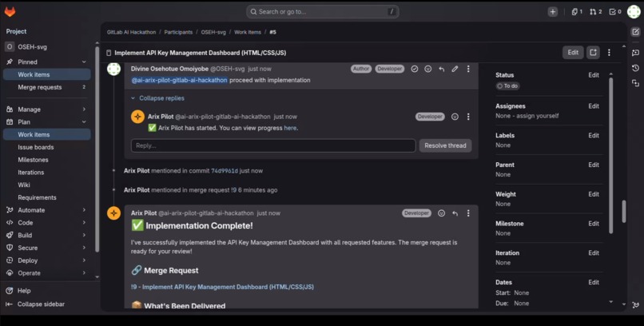Click Arix Pilot orange avatar beside Implementation Complete
This screenshot has width=644, height=326.
[x=113, y=213]
